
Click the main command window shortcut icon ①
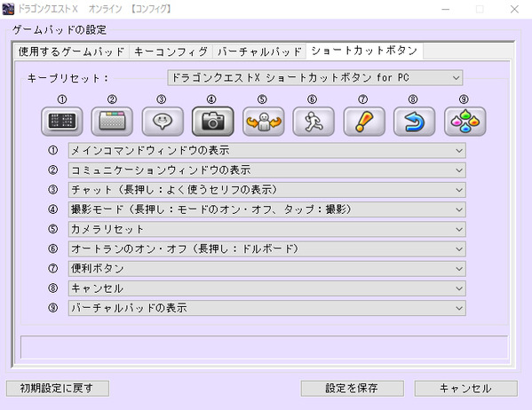[62, 122]
